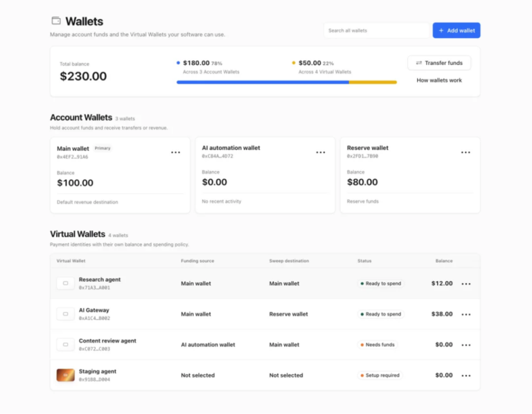Click the $100.00 Main wallet balance

75,183
